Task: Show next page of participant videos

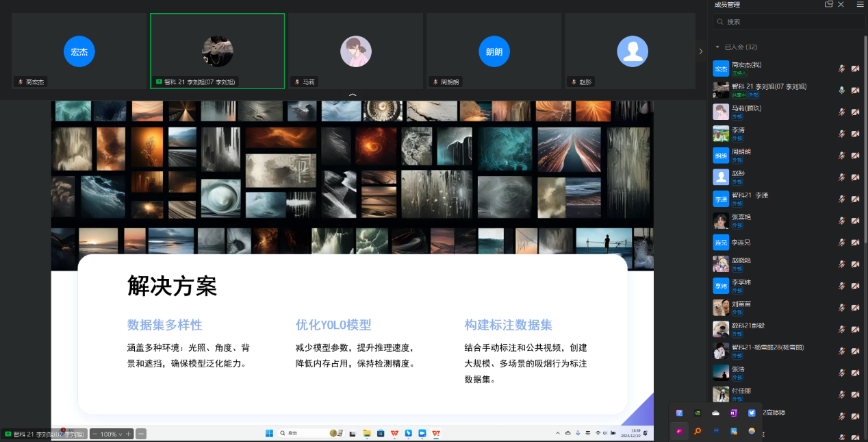Action: click(700, 51)
